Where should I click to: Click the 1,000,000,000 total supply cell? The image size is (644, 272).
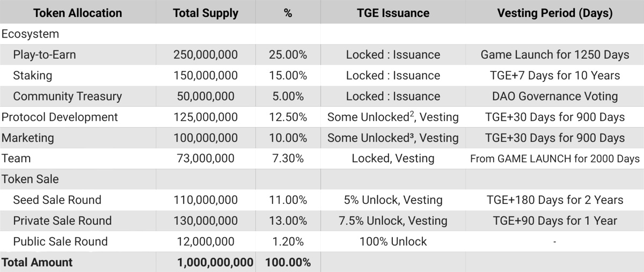pyautogui.click(x=215, y=262)
